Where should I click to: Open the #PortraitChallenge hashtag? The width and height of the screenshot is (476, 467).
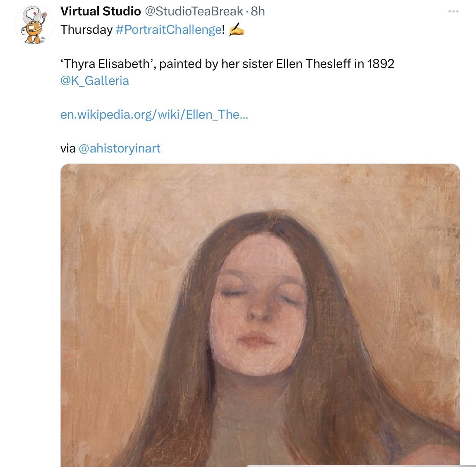coord(168,29)
